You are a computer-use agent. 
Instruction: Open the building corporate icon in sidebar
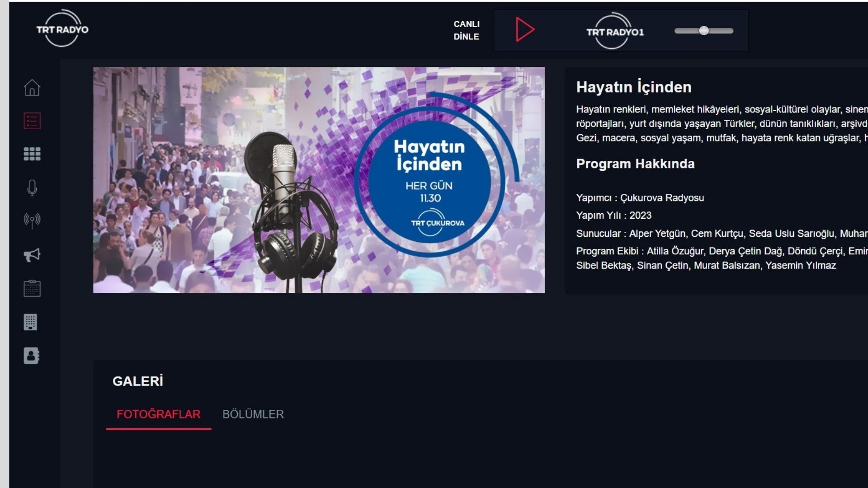[30, 322]
